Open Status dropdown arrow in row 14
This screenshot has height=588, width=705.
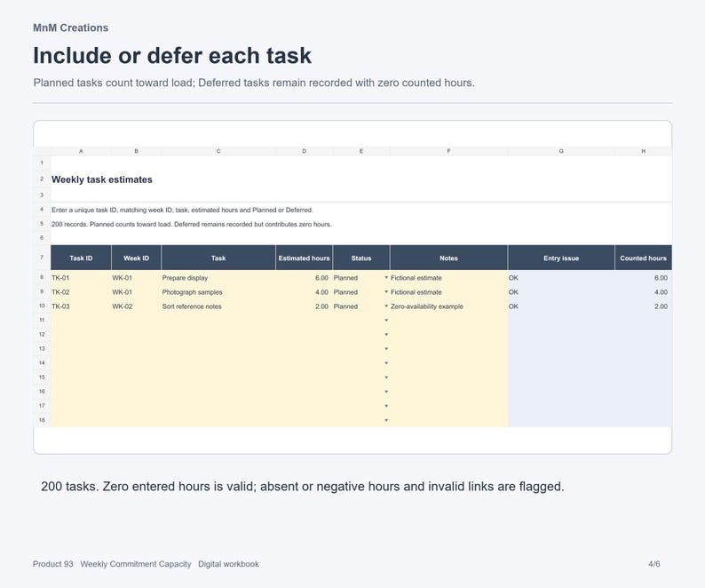[x=386, y=363]
